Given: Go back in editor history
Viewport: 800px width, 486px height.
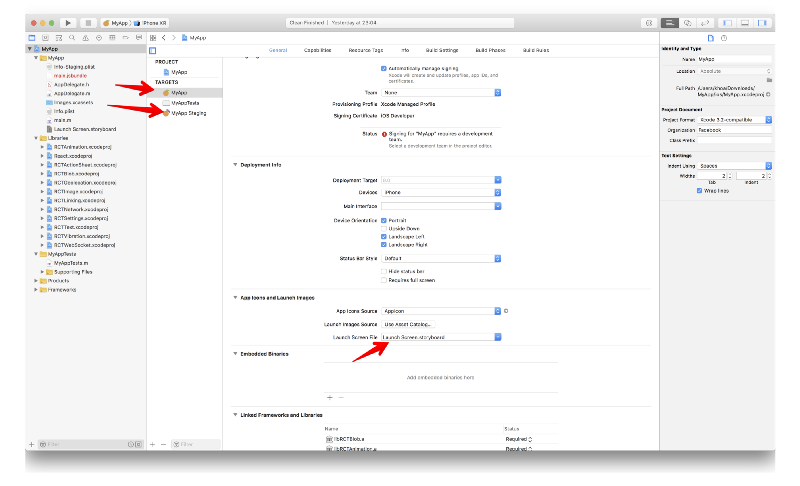Looking at the screenshot, I should click(x=164, y=38).
